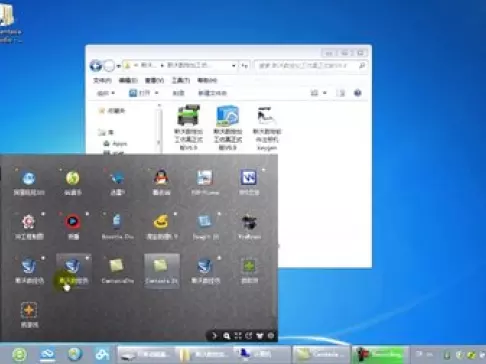
Task: Open the Explorer help question mark icon
Action: click(358, 93)
